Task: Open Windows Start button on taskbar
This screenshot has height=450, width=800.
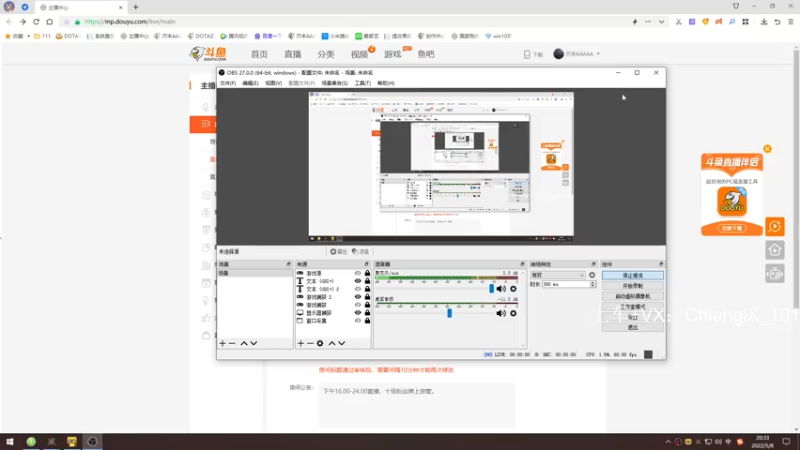Action: (x=10, y=442)
